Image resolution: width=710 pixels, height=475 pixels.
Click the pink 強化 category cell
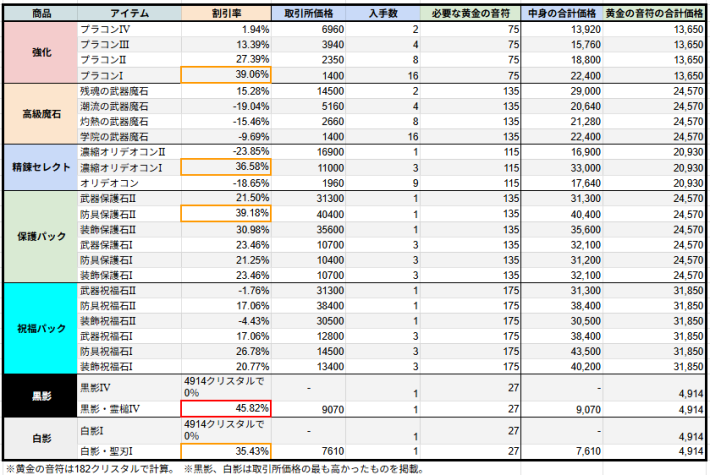click(40, 52)
